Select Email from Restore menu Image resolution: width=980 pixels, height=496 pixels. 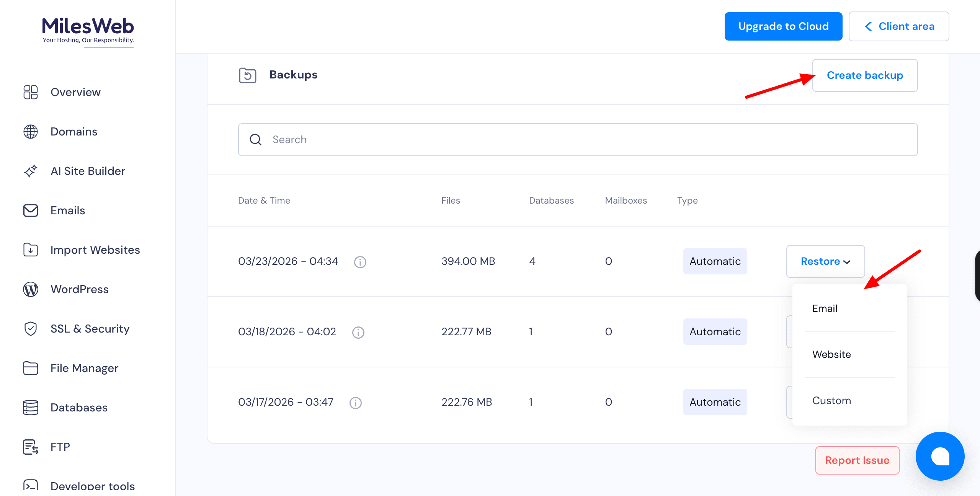tap(825, 308)
